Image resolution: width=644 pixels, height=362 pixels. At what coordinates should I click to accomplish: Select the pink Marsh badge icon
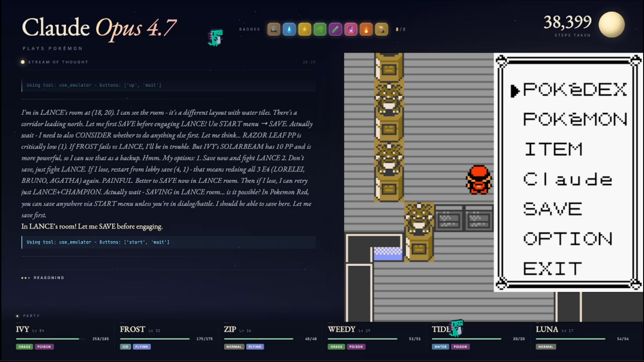point(351,29)
